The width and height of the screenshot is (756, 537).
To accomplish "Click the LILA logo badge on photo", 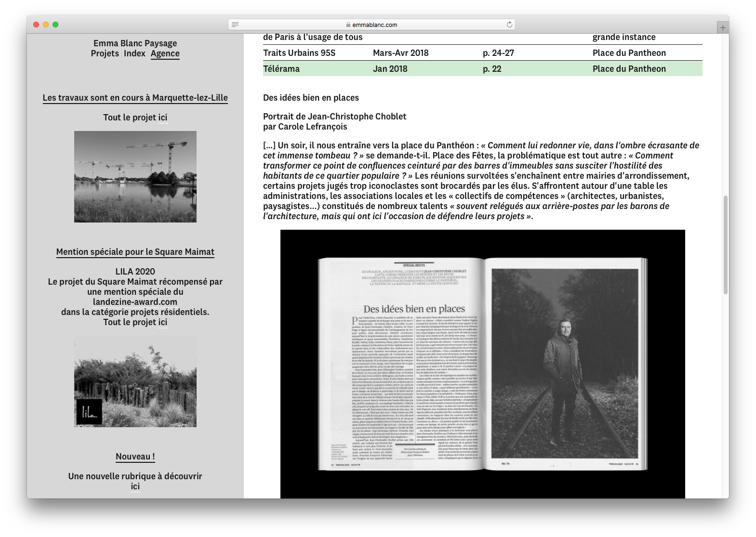I will point(89,412).
